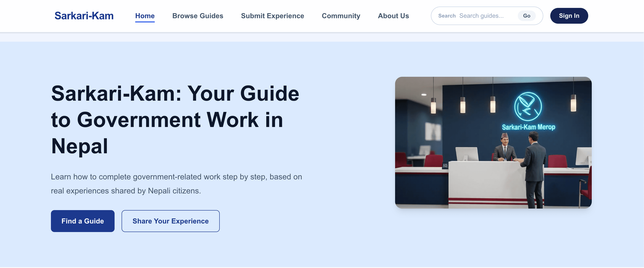Open the Submit Experience menu item
This screenshot has height=268, width=644.
[x=272, y=16]
